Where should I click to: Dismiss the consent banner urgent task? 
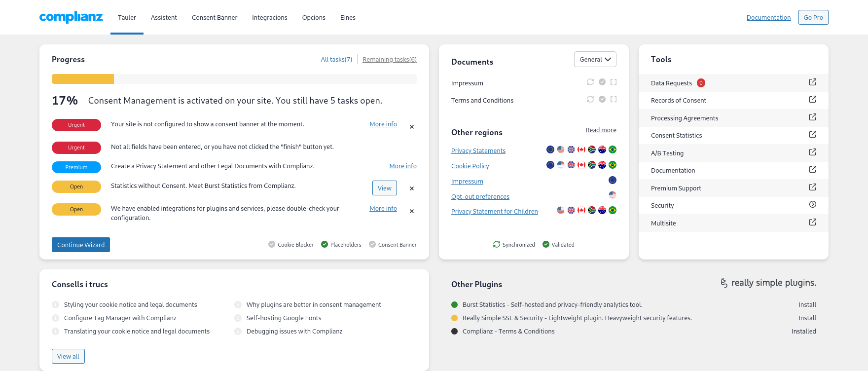pyautogui.click(x=412, y=127)
